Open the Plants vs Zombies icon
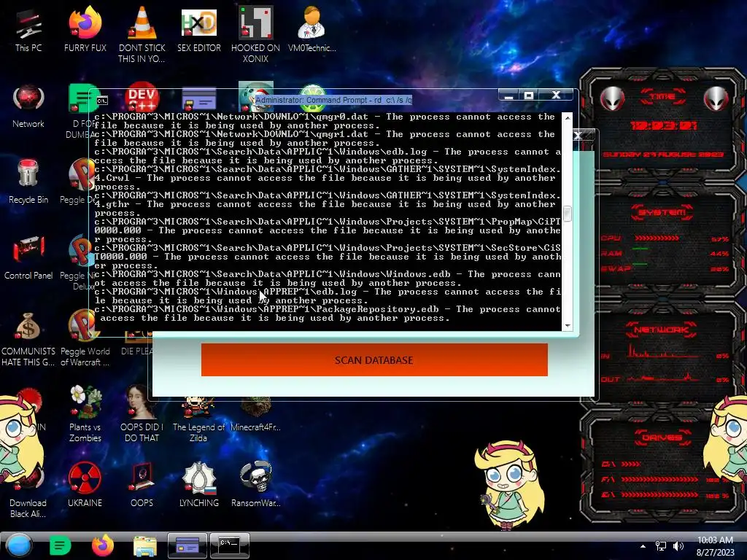This screenshot has width=747, height=560. pyautogui.click(x=85, y=414)
